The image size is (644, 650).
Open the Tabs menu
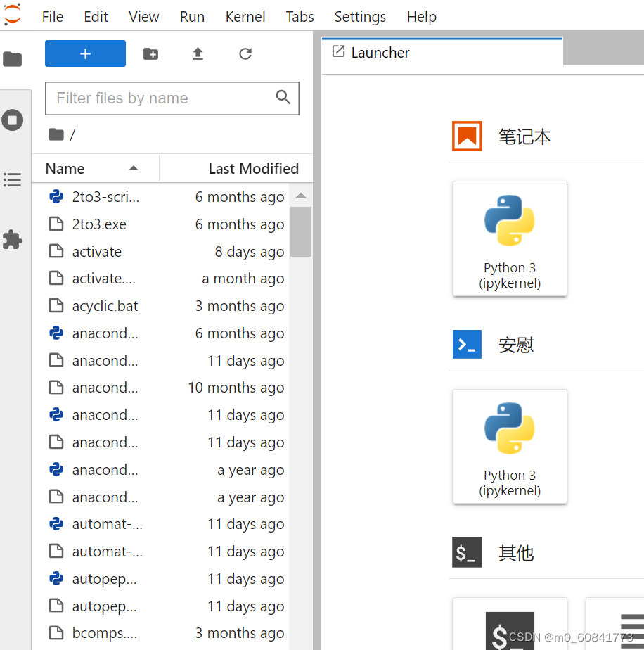300,17
